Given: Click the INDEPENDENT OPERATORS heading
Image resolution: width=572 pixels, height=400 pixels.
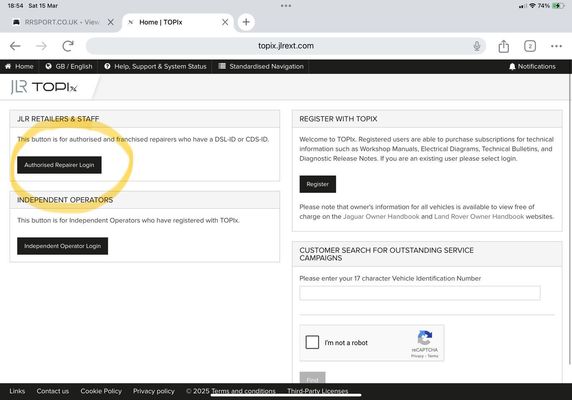Looking at the screenshot, I should coord(65,200).
